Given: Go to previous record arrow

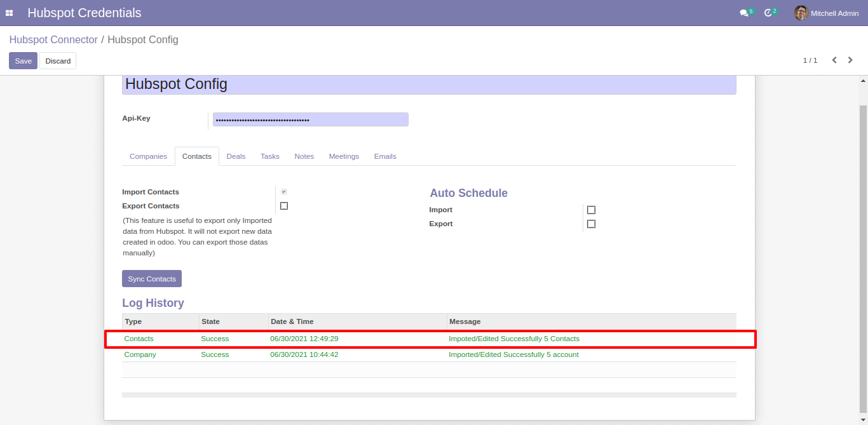Looking at the screenshot, I should point(834,60).
